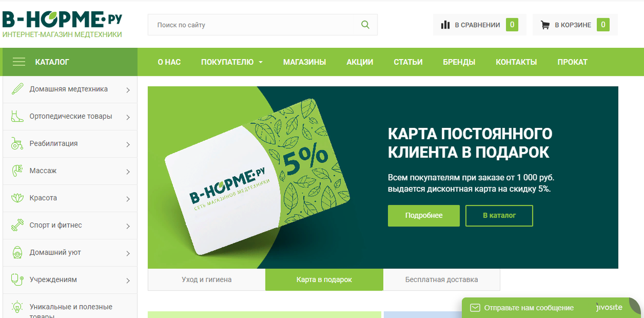Expand the Покупателю dropdown menu
The height and width of the screenshot is (318, 644).
click(x=232, y=62)
